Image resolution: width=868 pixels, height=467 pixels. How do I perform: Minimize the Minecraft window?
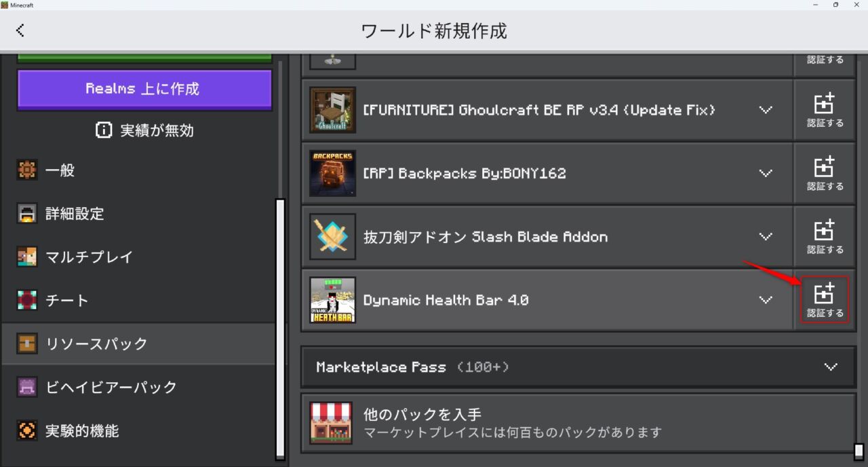[x=814, y=5]
